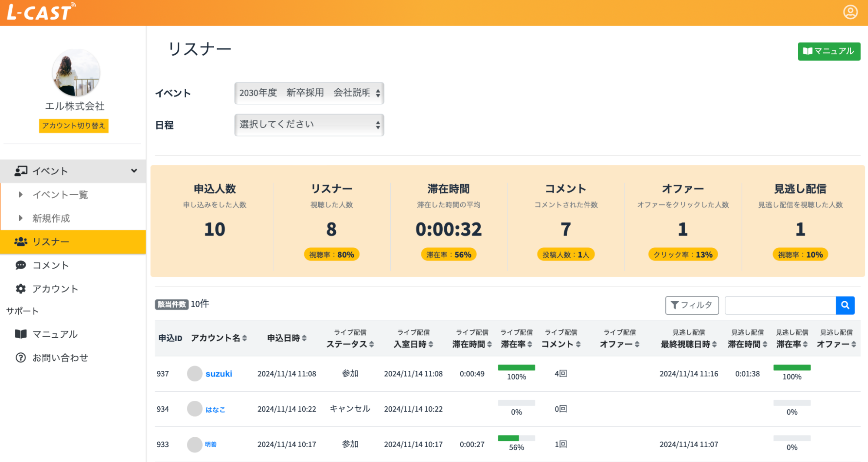Open the イベント selection dropdown

click(309, 93)
